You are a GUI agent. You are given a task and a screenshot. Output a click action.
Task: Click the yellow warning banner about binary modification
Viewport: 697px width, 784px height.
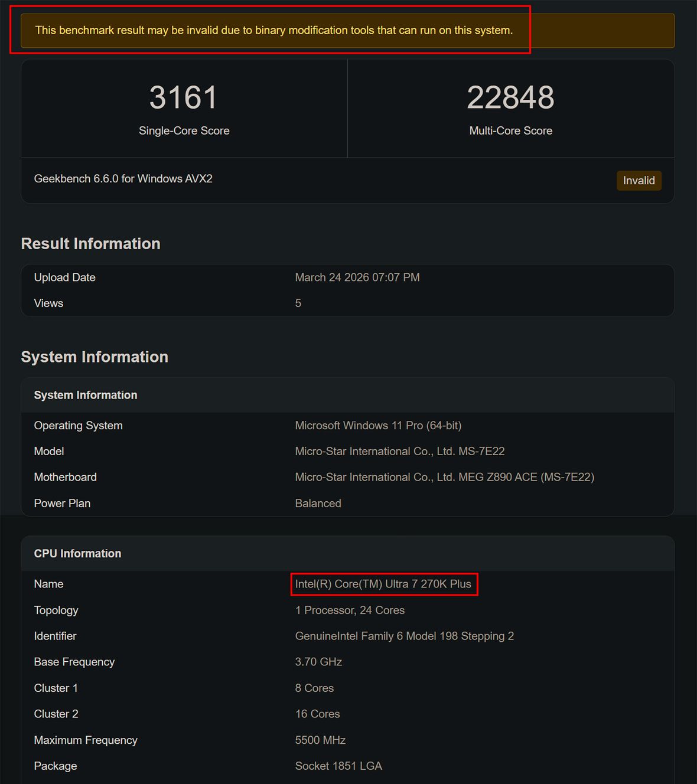(x=275, y=30)
